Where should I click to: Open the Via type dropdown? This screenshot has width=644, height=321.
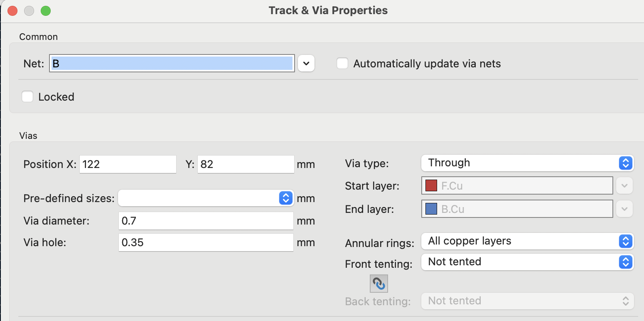[x=527, y=163]
